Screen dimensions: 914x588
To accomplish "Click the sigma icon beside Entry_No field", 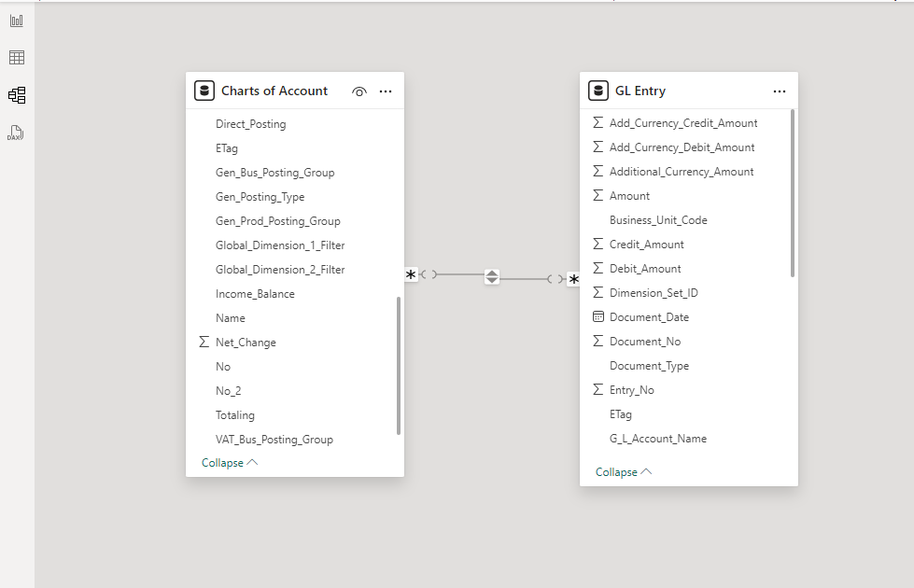I will point(597,389).
